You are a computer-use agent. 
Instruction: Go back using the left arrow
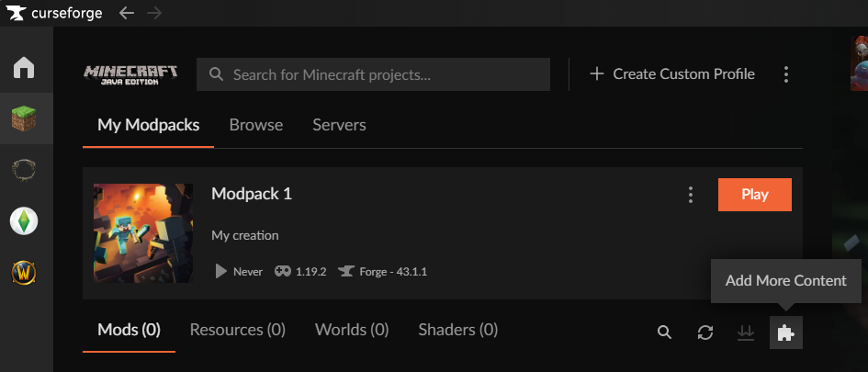[x=127, y=13]
